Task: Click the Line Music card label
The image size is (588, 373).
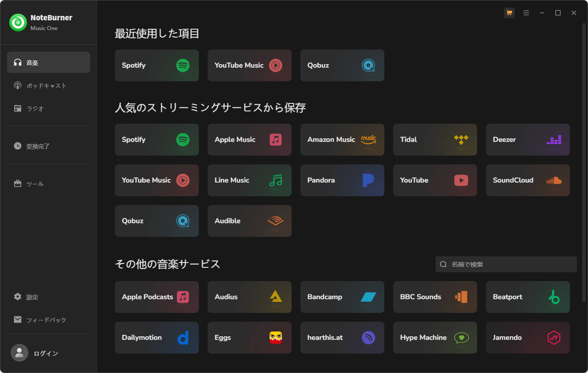Action: point(232,180)
